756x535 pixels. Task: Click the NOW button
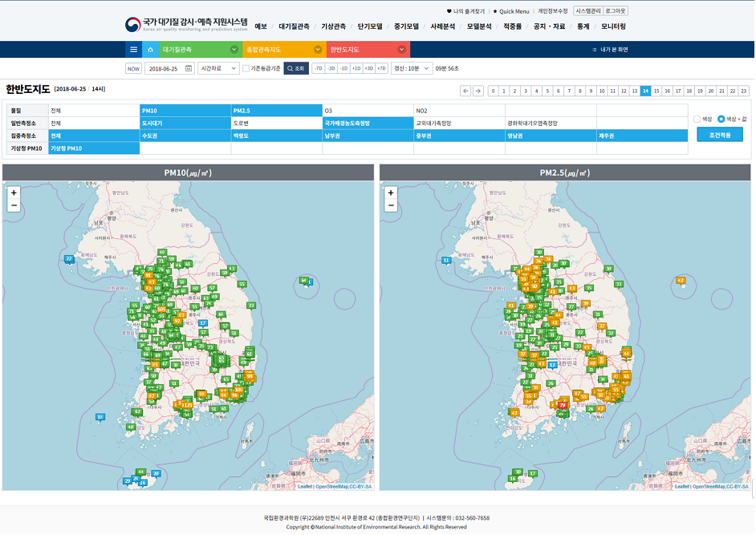tap(133, 68)
